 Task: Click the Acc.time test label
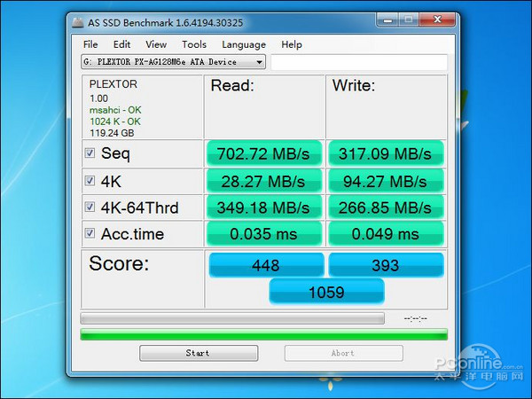(132, 234)
